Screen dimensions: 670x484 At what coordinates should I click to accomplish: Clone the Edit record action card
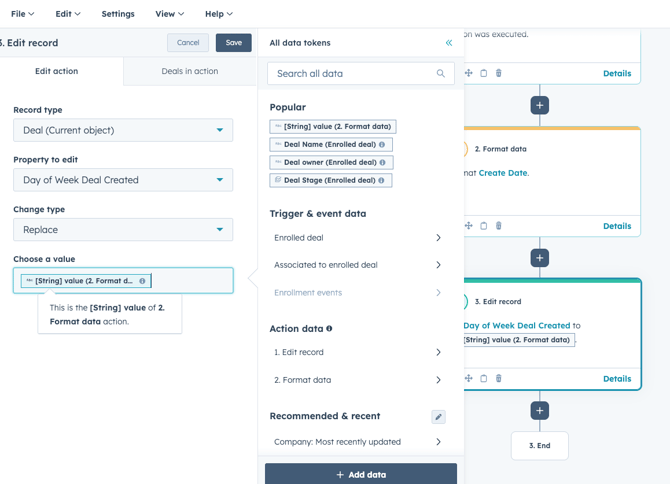pyautogui.click(x=484, y=379)
